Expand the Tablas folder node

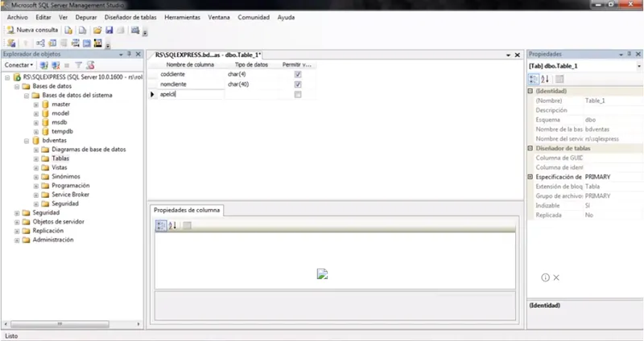pyautogui.click(x=35, y=158)
